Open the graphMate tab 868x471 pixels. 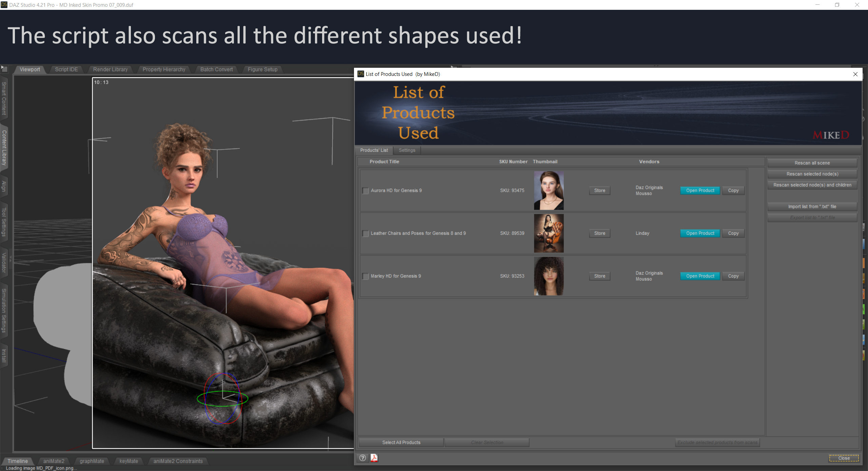92,461
